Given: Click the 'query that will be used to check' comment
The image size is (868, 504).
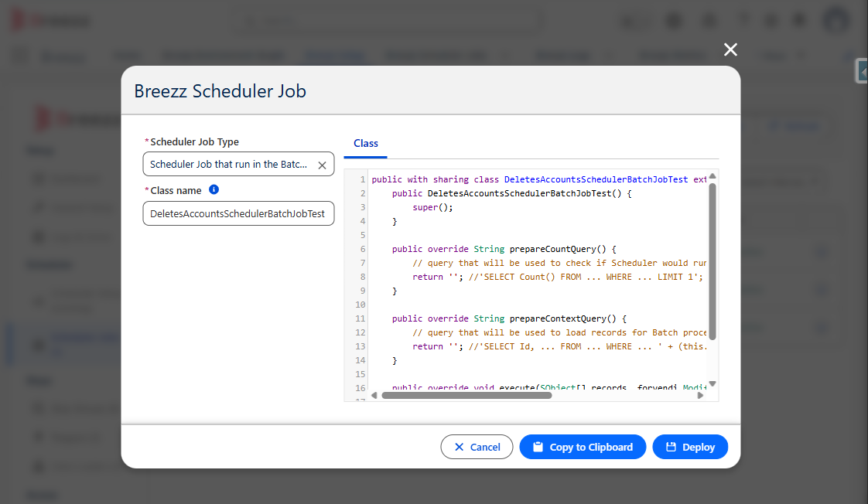Looking at the screenshot, I should click(559, 263).
